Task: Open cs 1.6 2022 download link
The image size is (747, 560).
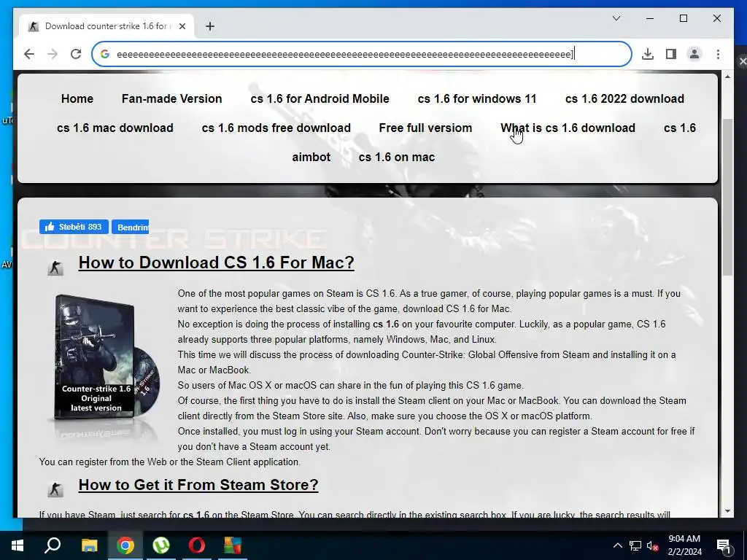Action: coord(624,98)
